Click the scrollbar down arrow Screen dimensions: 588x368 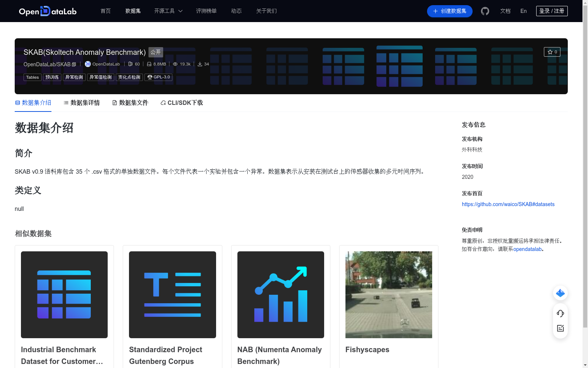pyautogui.click(x=585, y=365)
